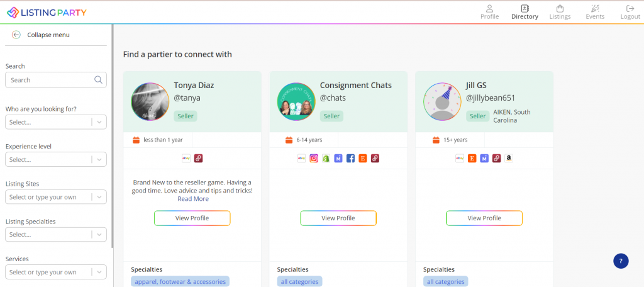Expand the Experience level dropdown
Screen dimensions: 644x287
56,159
